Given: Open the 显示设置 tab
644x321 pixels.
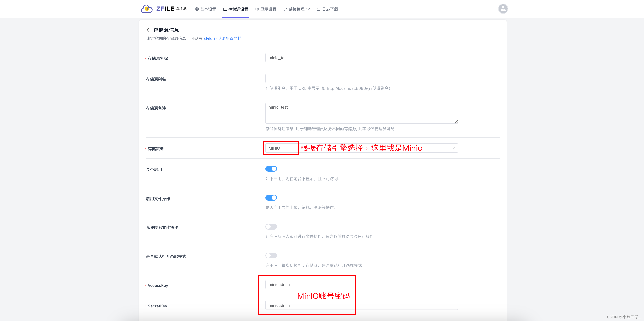Looking at the screenshot, I should (x=266, y=9).
